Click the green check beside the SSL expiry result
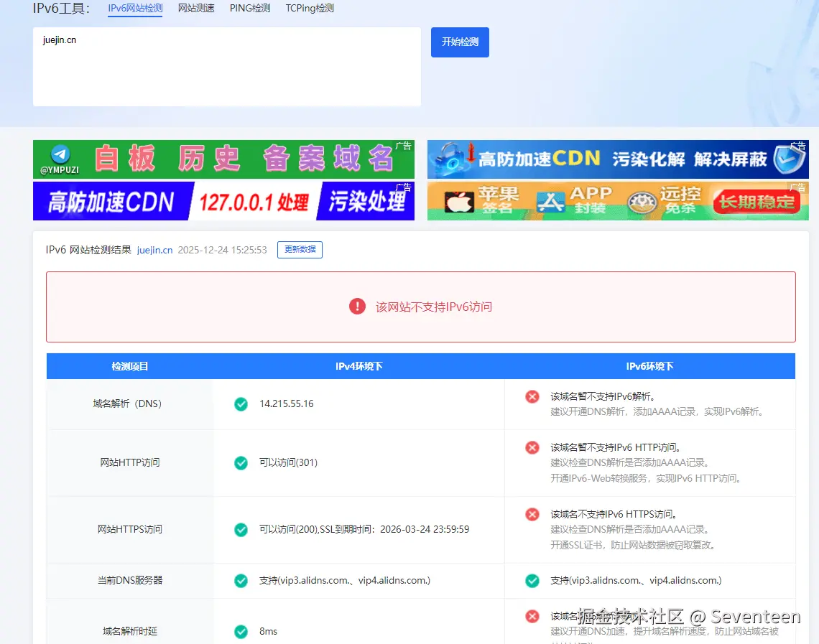The height and width of the screenshot is (644, 819). pos(241,530)
